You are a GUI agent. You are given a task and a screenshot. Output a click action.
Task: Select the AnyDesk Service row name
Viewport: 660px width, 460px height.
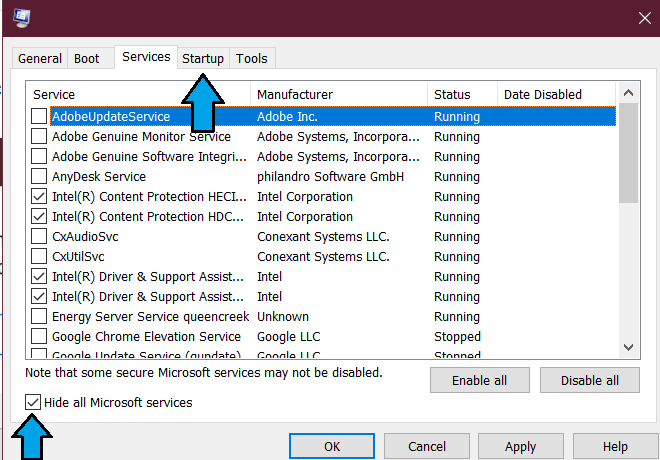(99, 177)
